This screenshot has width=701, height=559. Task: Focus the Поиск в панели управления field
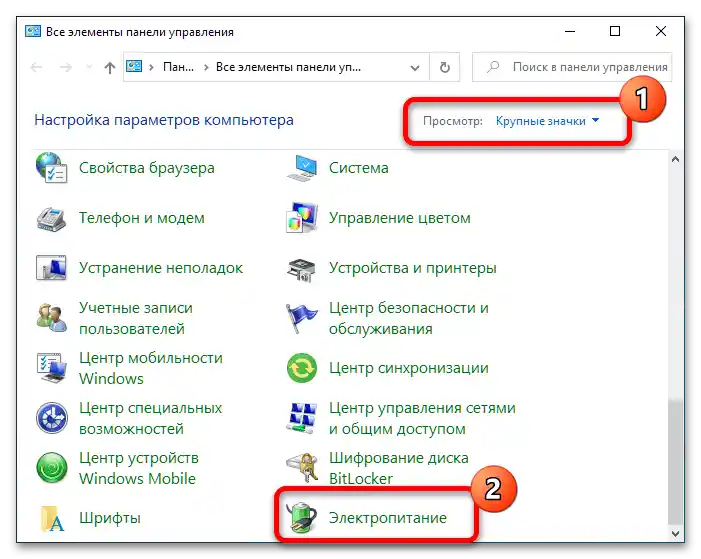[572, 68]
